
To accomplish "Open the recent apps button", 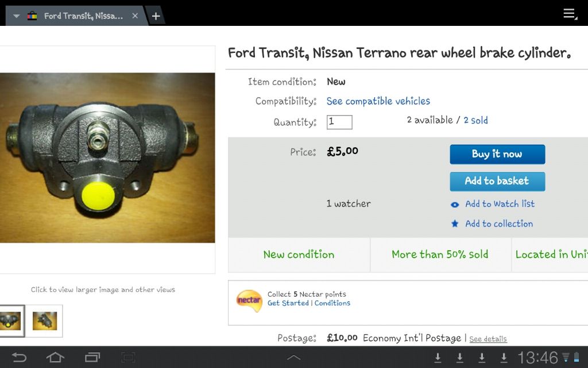I will point(92,357).
